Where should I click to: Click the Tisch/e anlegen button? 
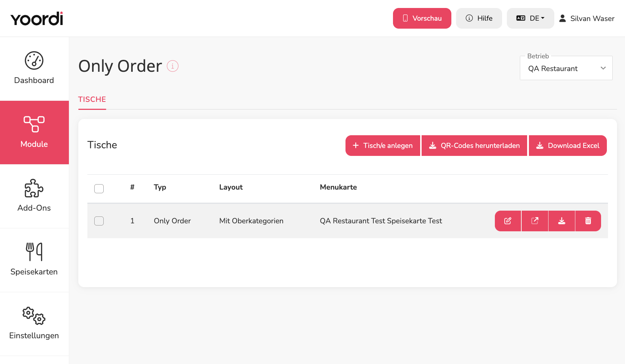[x=383, y=145]
